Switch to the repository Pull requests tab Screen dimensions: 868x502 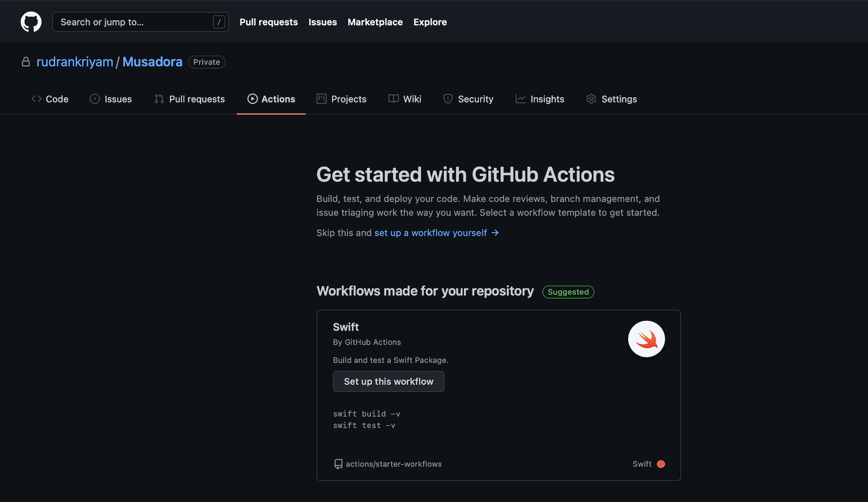pos(189,99)
